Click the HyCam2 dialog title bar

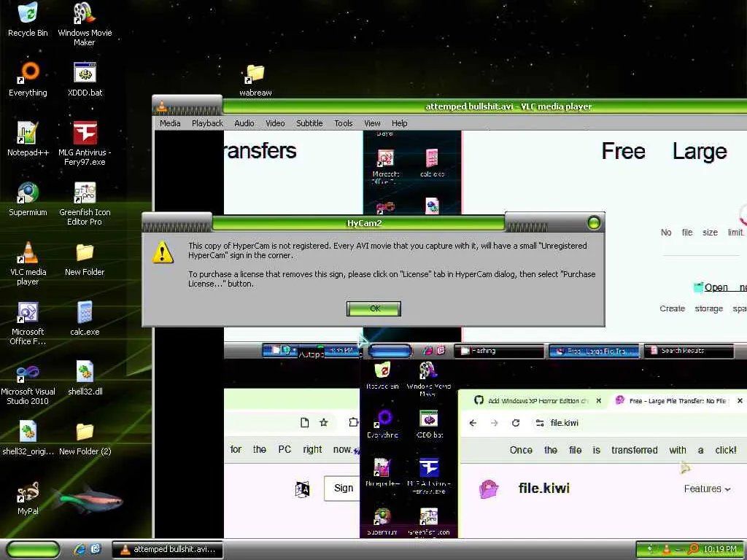365,223
